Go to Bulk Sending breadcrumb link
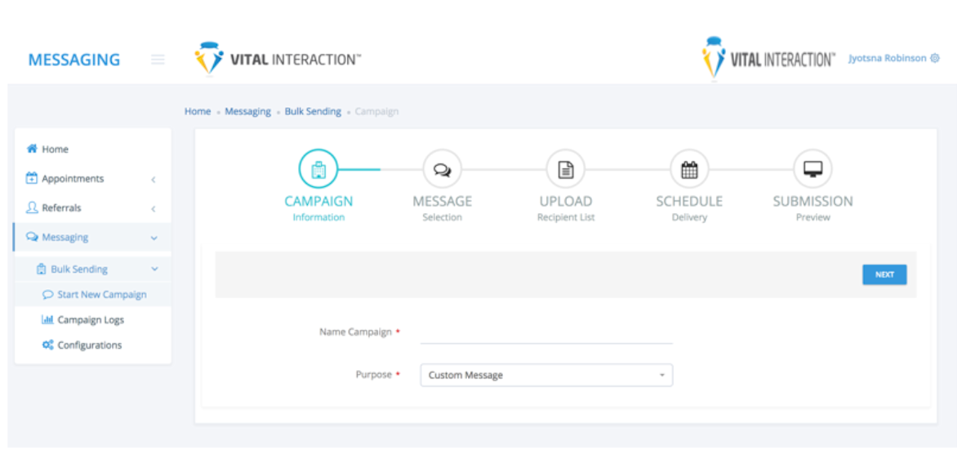This screenshot has height=472, width=980. [x=313, y=111]
